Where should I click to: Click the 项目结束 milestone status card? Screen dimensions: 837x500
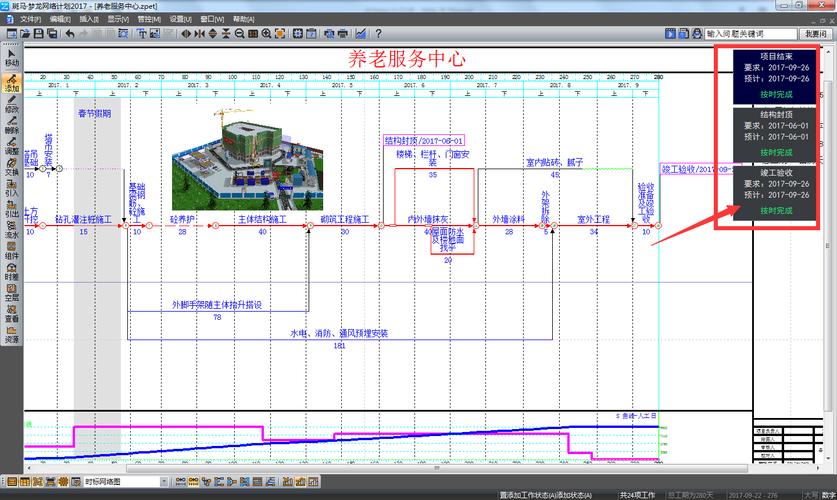776,75
